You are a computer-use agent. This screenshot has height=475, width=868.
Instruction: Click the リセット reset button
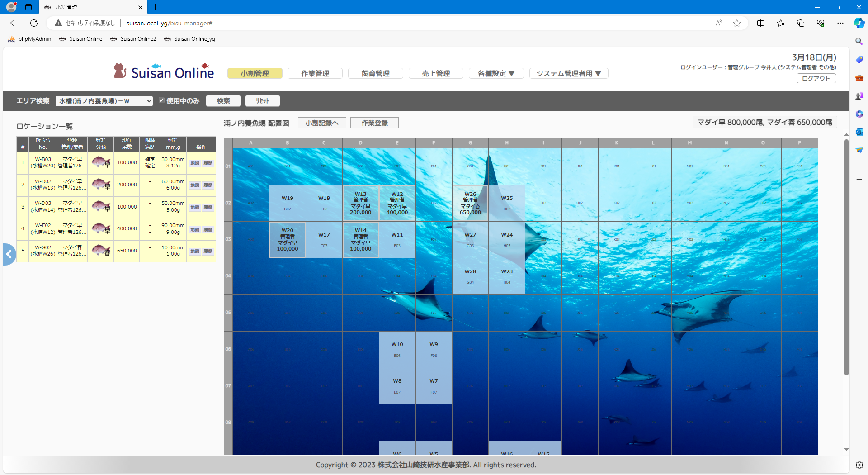pyautogui.click(x=263, y=101)
